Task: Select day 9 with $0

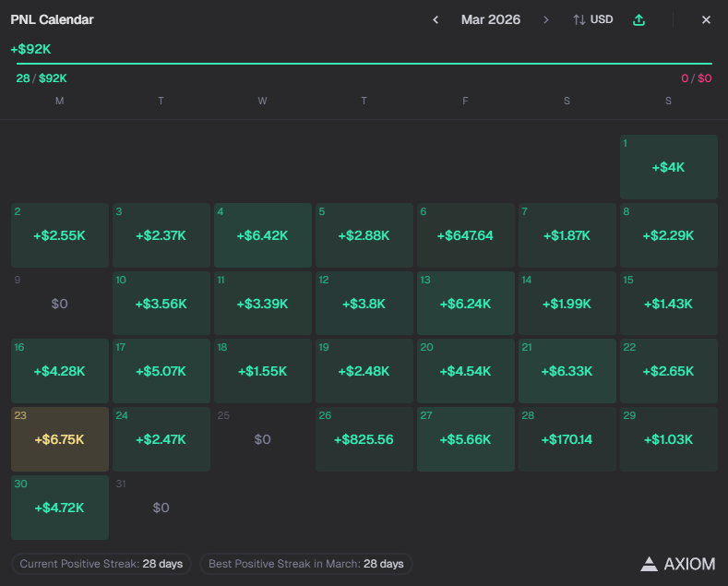Action: tap(60, 304)
